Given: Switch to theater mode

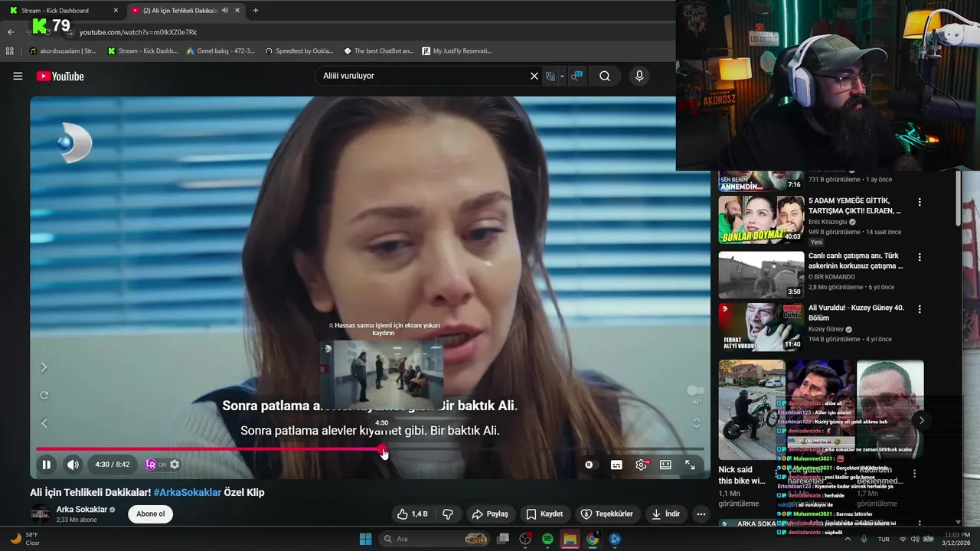Looking at the screenshot, I should (x=666, y=465).
